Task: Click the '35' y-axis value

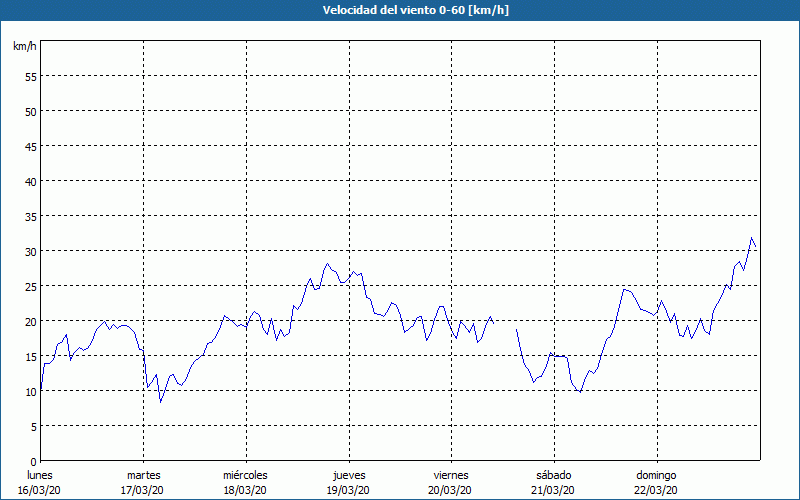Action: (x=31, y=217)
